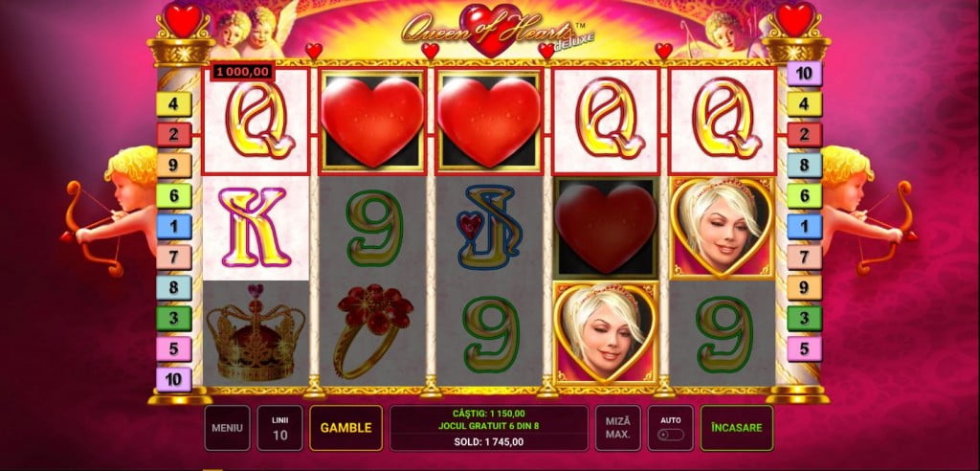Click the darkened heart on fourth reel

(606, 228)
